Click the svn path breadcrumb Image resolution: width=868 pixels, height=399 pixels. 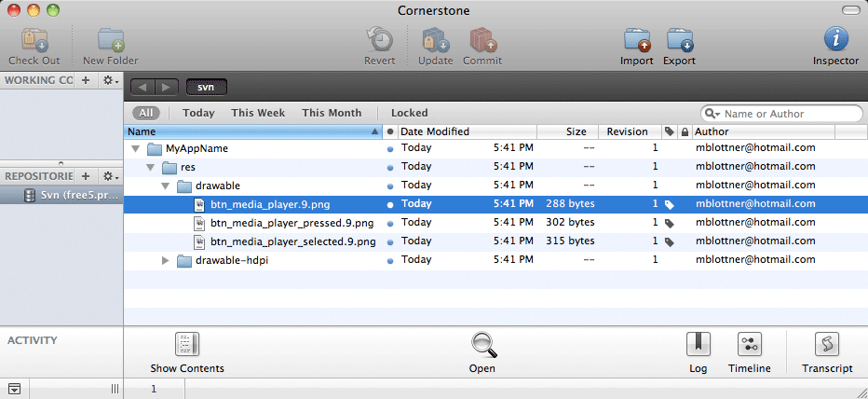click(207, 87)
